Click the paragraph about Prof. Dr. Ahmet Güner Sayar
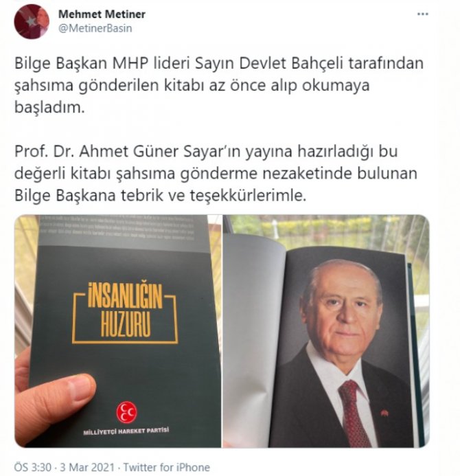460x476 pixels. click(x=216, y=173)
